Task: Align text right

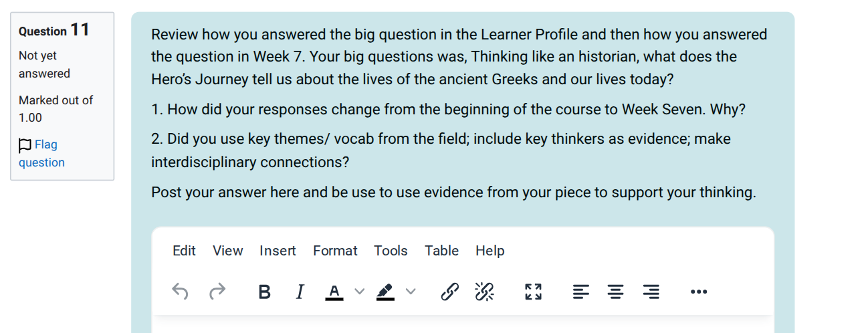Action: [651, 292]
